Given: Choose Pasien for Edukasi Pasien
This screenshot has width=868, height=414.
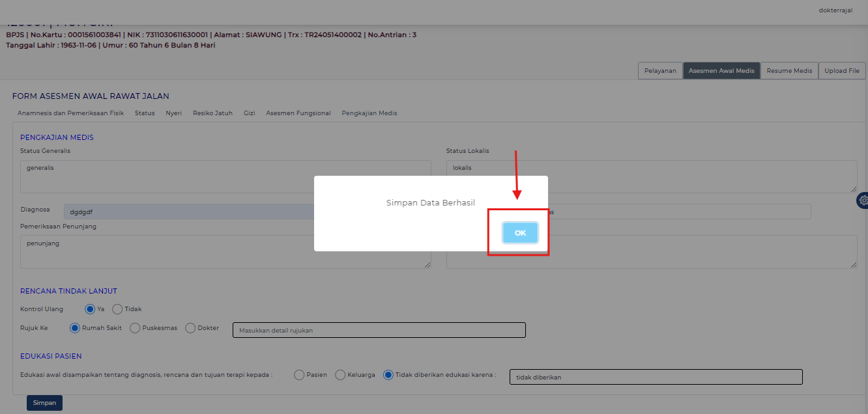Looking at the screenshot, I should [299, 375].
